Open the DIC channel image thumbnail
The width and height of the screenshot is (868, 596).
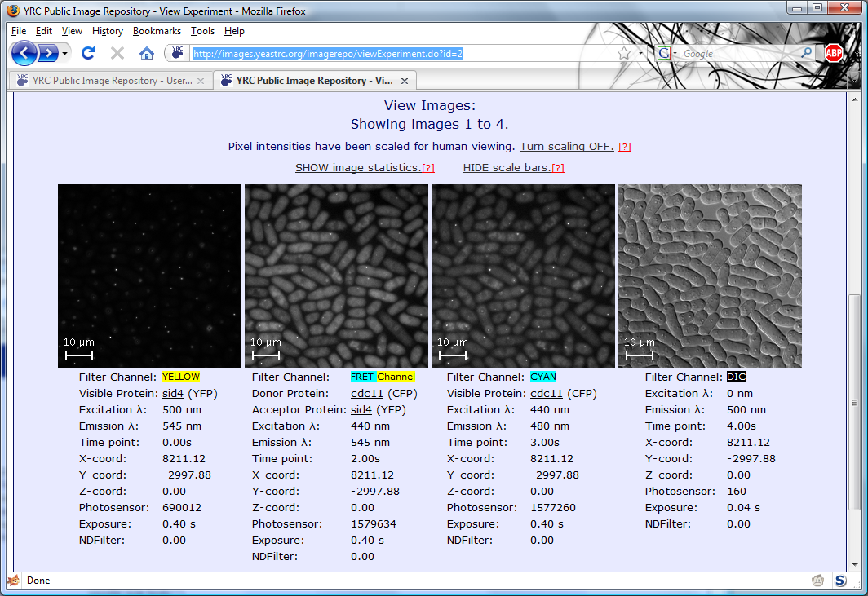(710, 276)
